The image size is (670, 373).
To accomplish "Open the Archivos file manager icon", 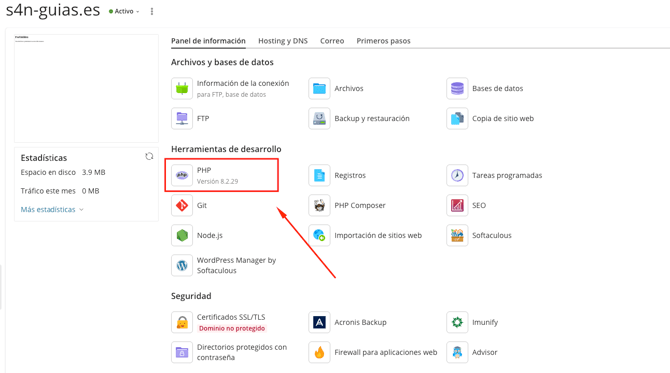I will [319, 88].
